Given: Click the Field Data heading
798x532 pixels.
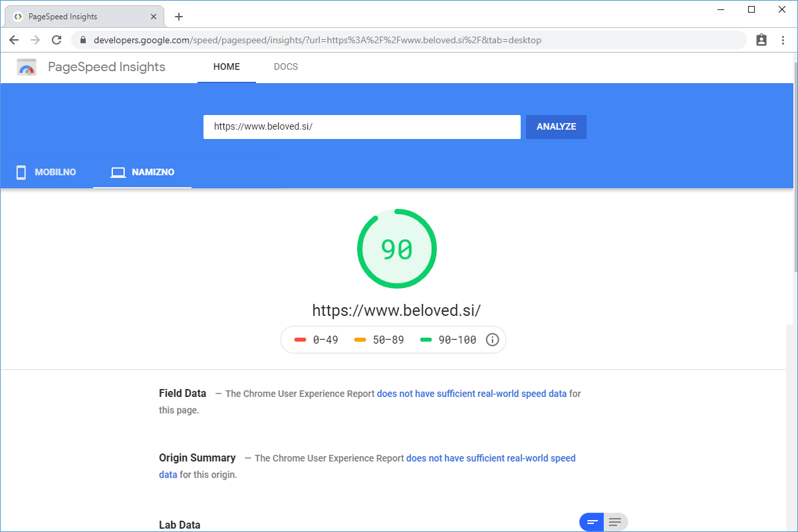Looking at the screenshot, I should point(183,393).
